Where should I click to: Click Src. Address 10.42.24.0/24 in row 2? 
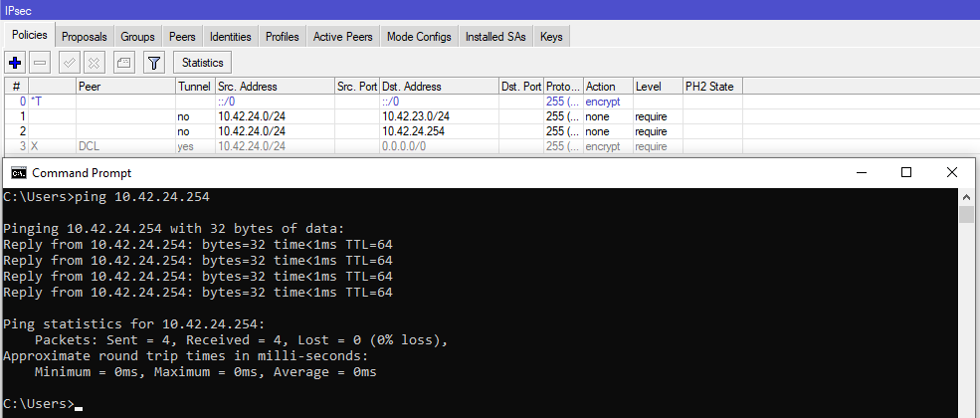click(x=252, y=131)
